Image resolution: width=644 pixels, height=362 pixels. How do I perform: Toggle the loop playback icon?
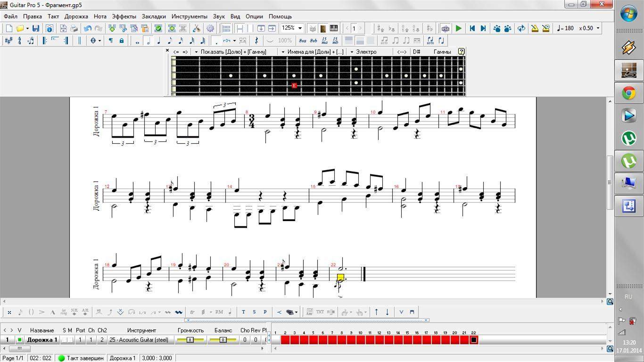[x=521, y=28]
